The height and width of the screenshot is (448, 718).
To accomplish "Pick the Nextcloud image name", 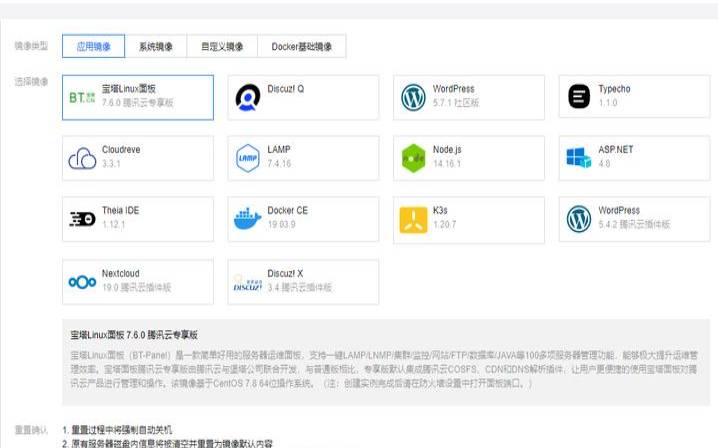I will point(120,273).
